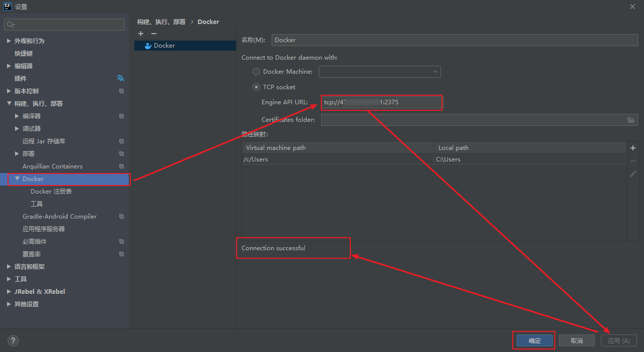Expand the 外观和行为 tree node
This screenshot has height=352, width=644.
9,41
